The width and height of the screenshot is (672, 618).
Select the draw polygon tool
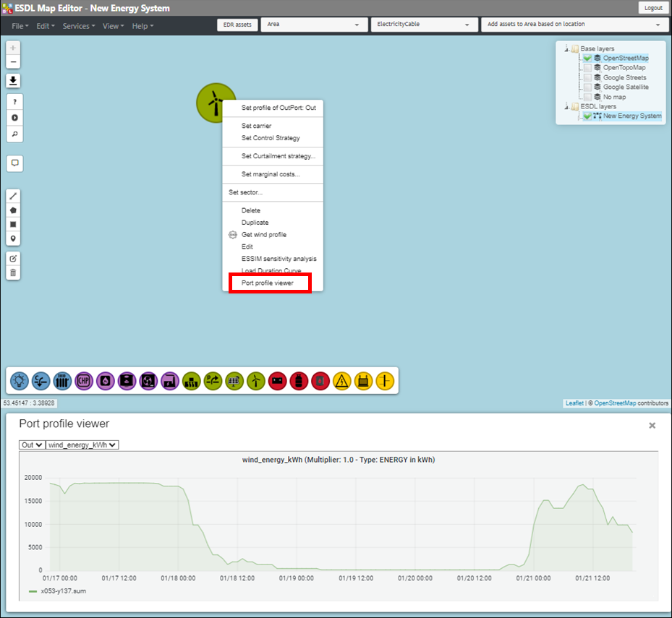[13, 210]
